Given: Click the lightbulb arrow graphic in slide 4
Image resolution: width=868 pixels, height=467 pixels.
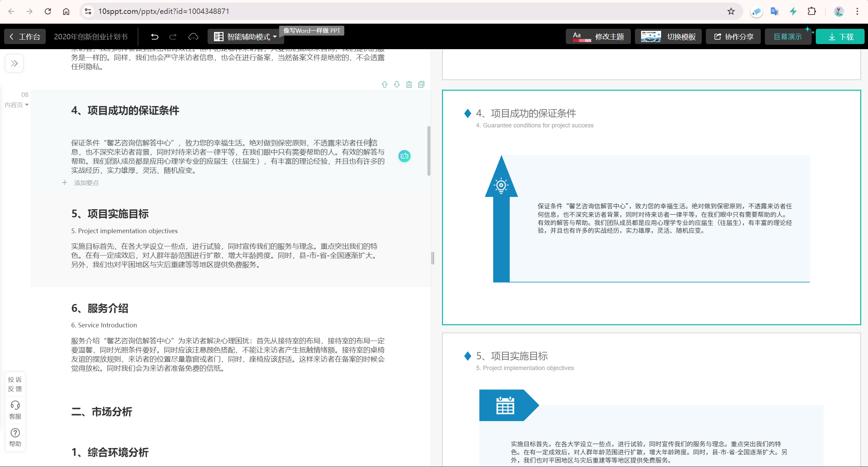Looking at the screenshot, I should (501, 219).
